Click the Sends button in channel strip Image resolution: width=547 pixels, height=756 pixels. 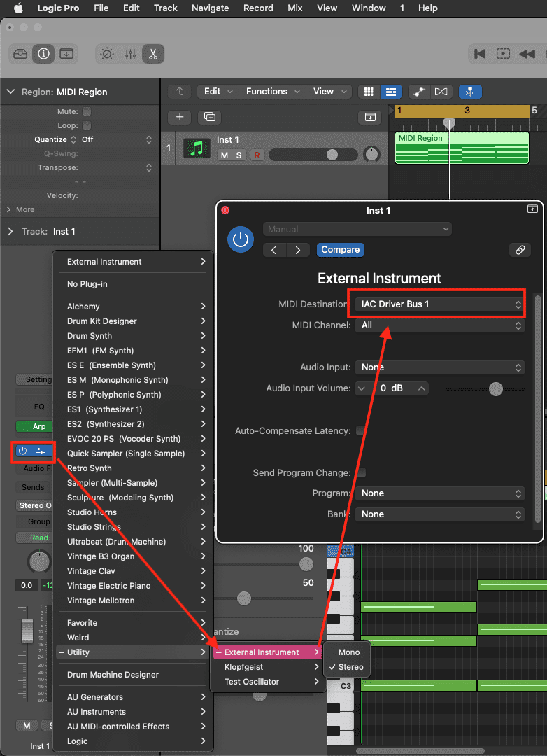coord(34,487)
